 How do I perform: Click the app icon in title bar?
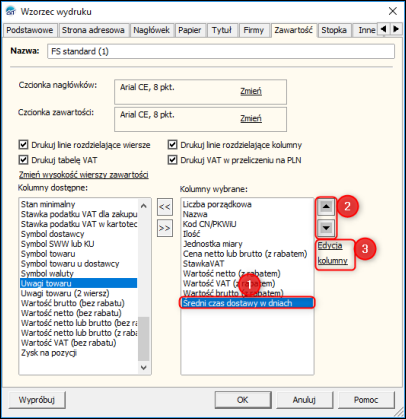point(11,11)
